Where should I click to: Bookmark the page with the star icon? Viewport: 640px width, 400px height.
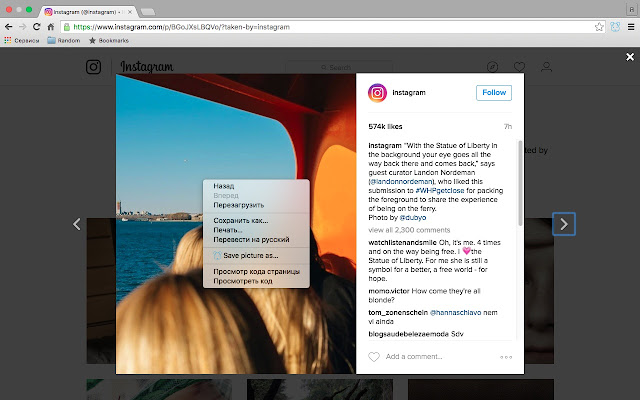pos(599,27)
